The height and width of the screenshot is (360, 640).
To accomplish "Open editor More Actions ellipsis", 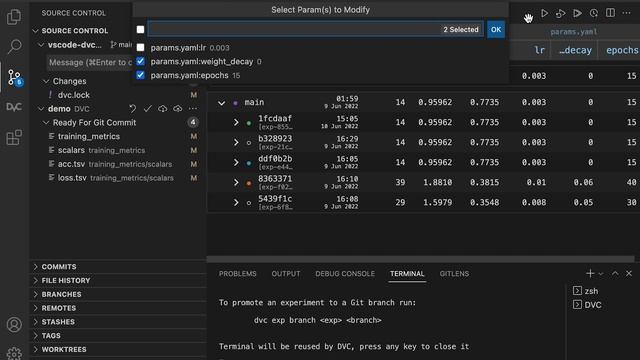I will [627, 13].
